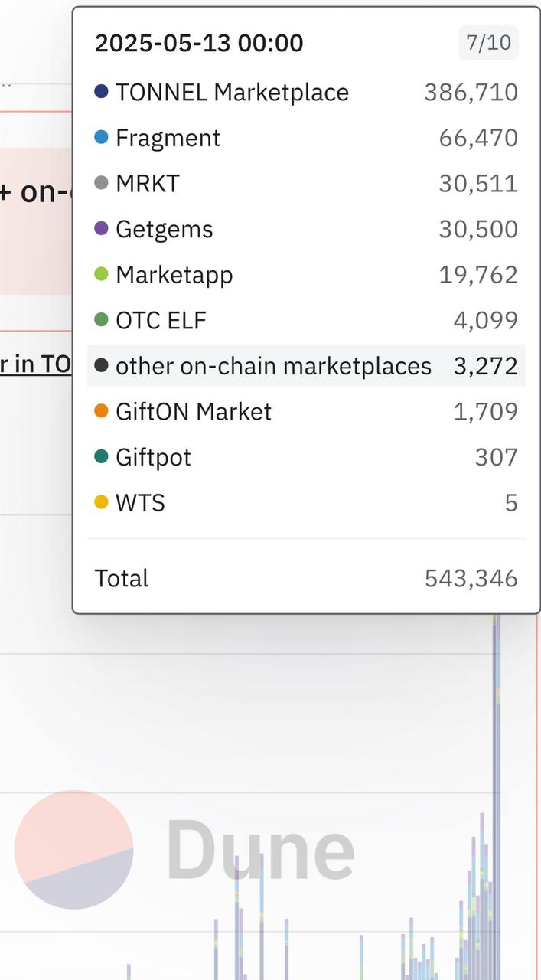
Task: Click the TONNEL Marketplace value 386,710
Action: coord(471,93)
